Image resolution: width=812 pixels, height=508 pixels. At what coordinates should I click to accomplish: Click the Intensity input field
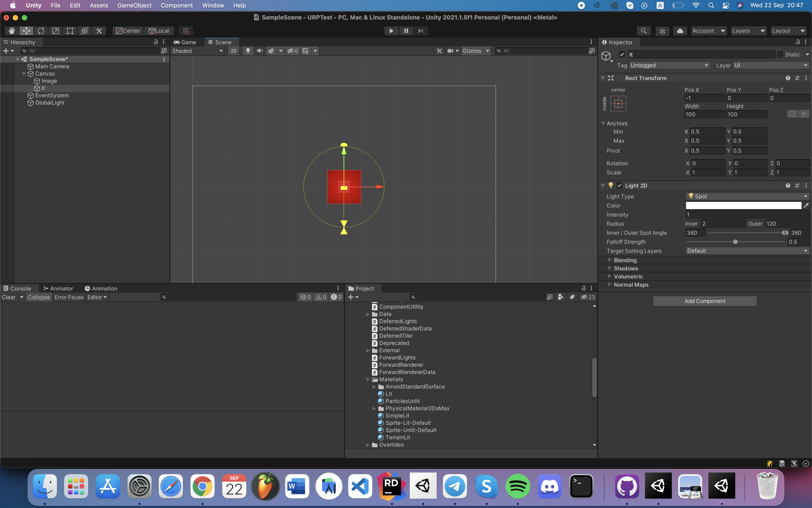(748, 214)
